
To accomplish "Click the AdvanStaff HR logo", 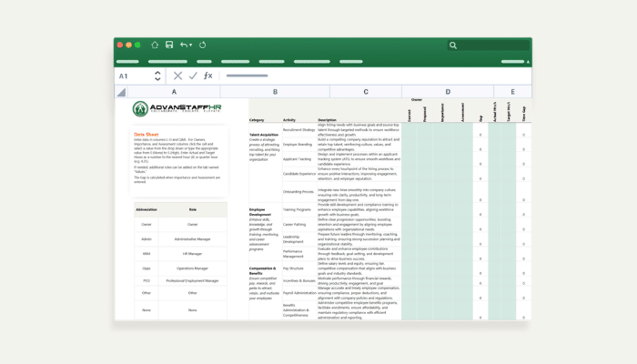I will click(x=177, y=108).
